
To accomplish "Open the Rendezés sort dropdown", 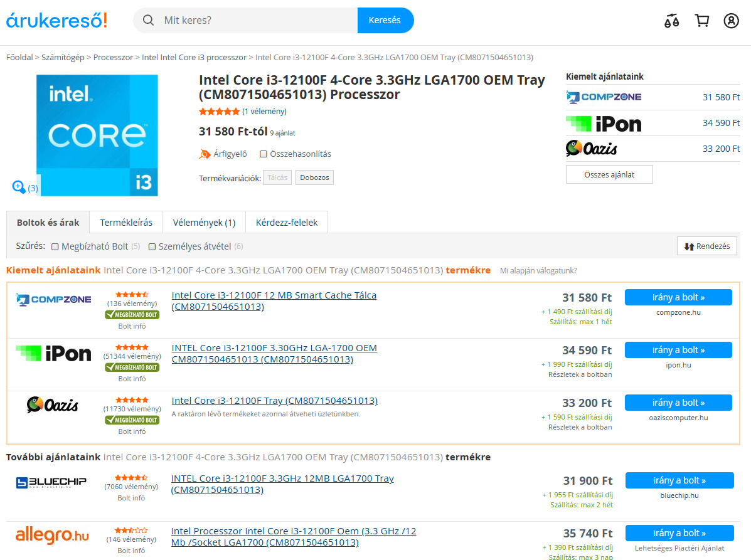I will click(x=707, y=246).
